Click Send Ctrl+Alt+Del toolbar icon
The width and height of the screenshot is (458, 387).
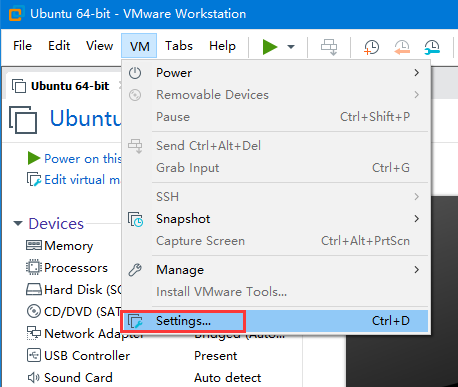coord(329,47)
